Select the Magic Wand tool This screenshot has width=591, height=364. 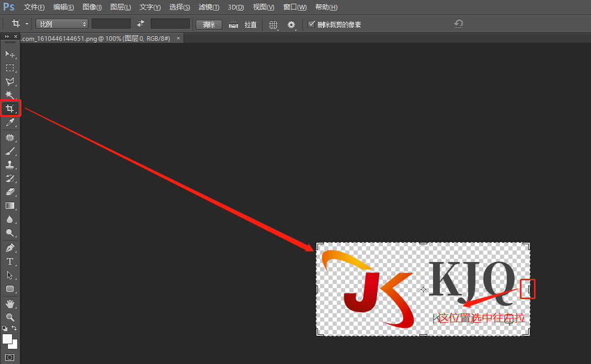pyautogui.click(x=10, y=95)
